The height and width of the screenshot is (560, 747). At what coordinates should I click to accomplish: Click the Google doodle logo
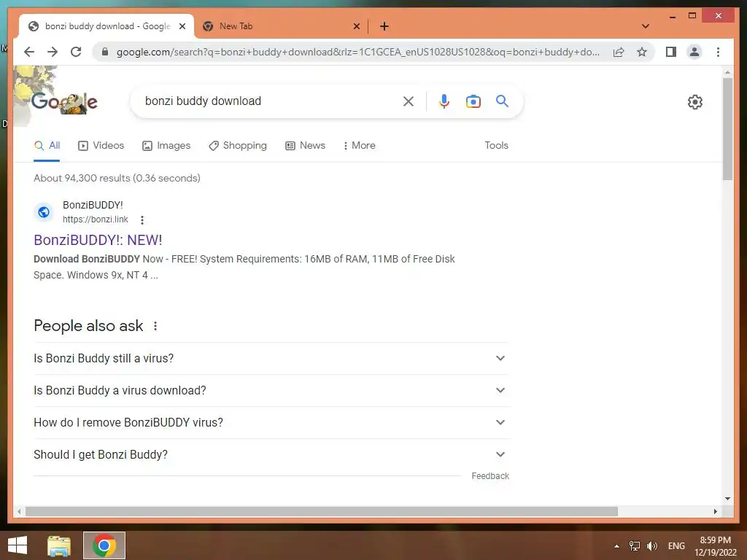[64, 101]
